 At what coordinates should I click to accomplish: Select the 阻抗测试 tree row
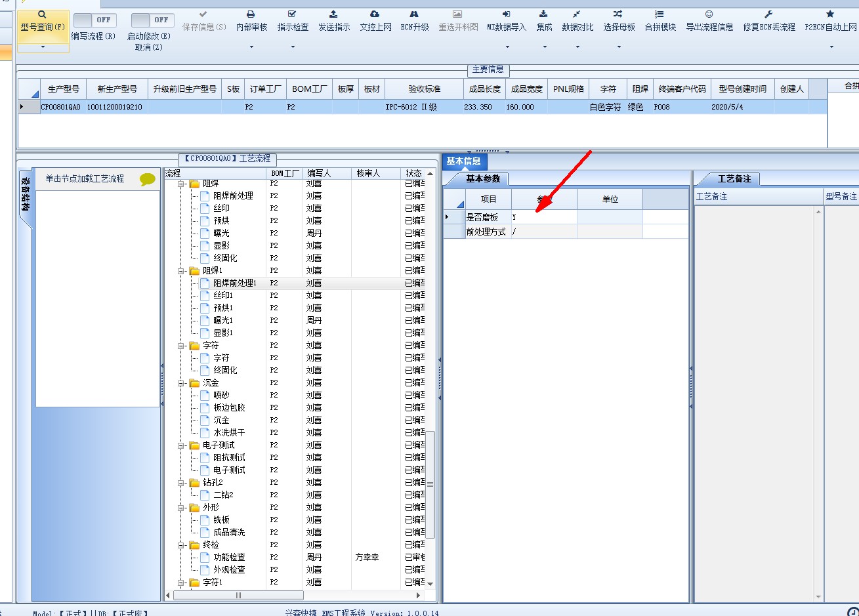(294, 457)
